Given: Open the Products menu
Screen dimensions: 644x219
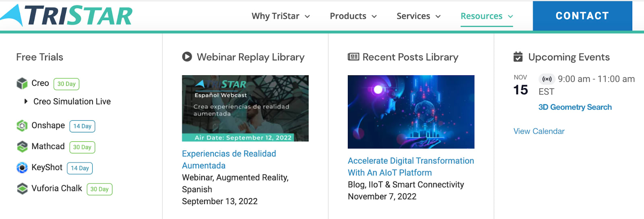Looking at the screenshot, I should click(x=353, y=16).
